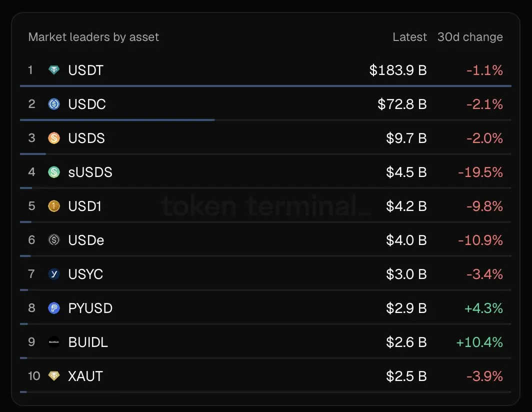This screenshot has width=532, height=412.
Task: Click the USDC blue coin icon
Action: tap(54, 104)
